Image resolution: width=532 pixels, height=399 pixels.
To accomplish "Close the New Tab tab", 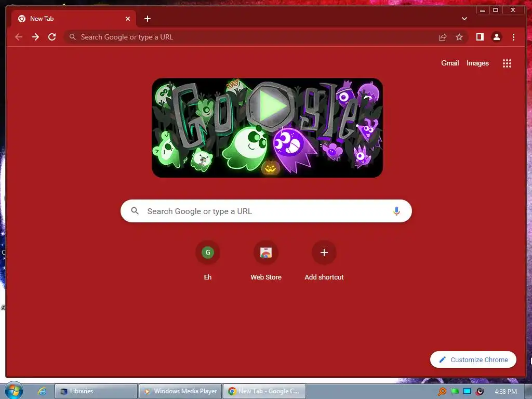I will click(128, 19).
